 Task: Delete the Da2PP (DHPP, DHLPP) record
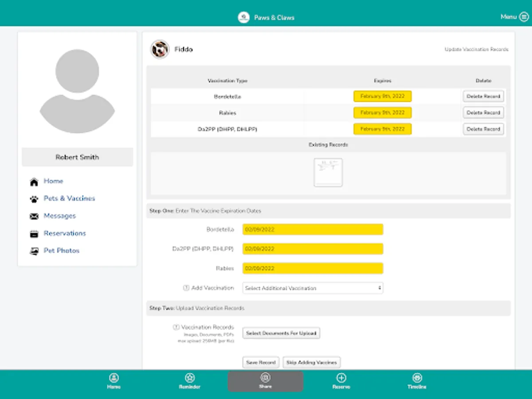(483, 129)
